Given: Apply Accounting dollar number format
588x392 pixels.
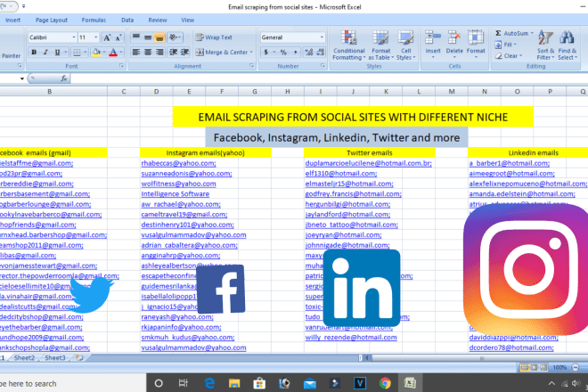Looking at the screenshot, I should 265,53.
